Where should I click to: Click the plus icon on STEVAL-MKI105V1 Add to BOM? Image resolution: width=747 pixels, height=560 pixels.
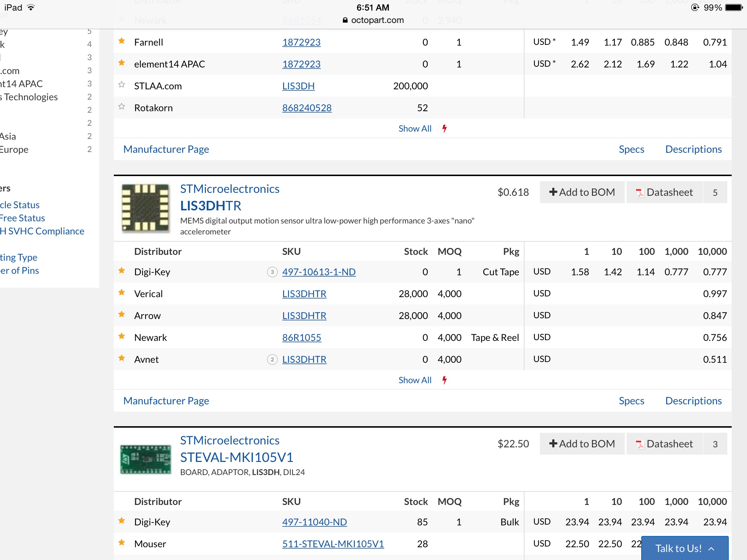pyautogui.click(x=553, y=444)
